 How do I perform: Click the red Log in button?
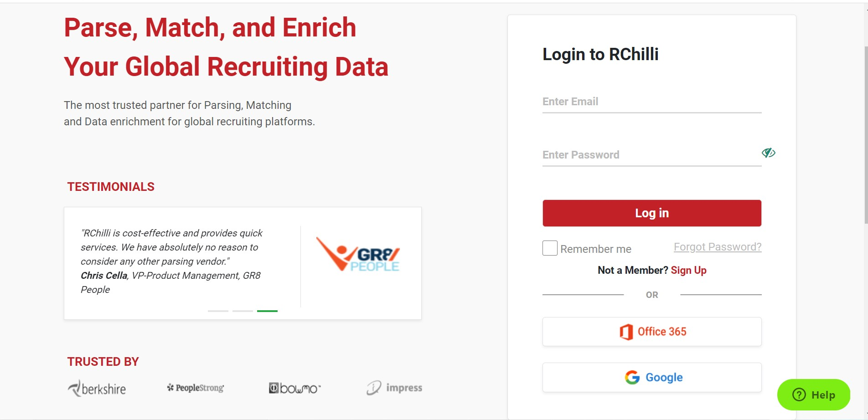[652, 213]
